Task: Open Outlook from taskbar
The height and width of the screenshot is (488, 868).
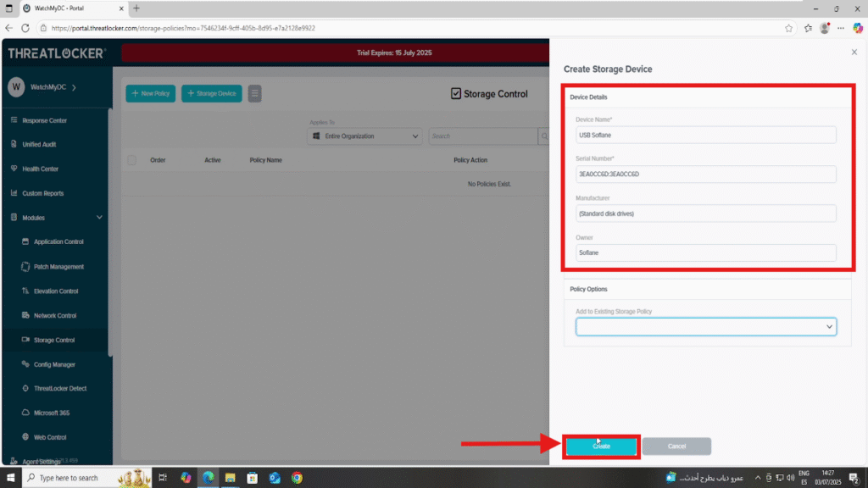Action: click(x=275, y=478)
